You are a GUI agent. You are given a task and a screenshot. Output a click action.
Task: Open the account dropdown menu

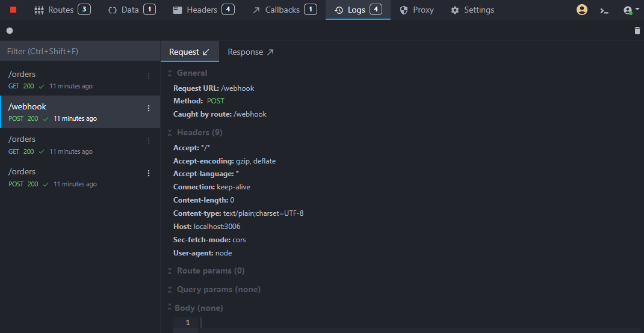pyautogui.click(x=631, y=10)
